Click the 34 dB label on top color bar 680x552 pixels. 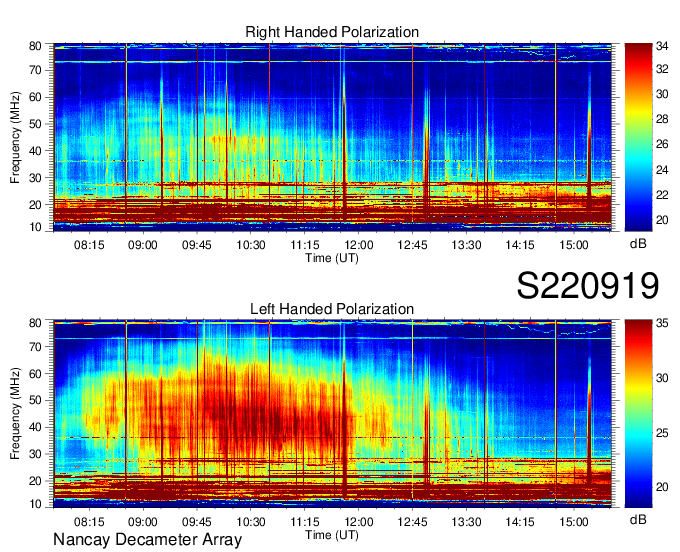(x=662, y=46)
